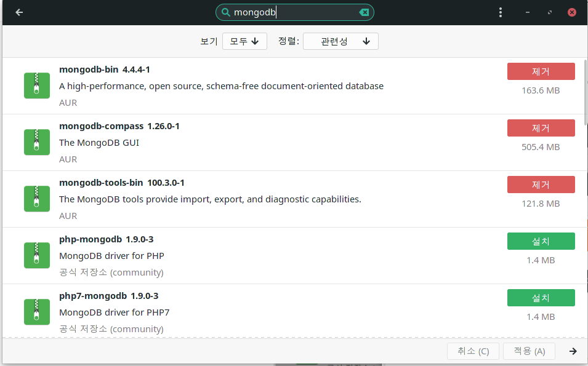Click the mongodb-tools-bin package icon

(37, 199)
